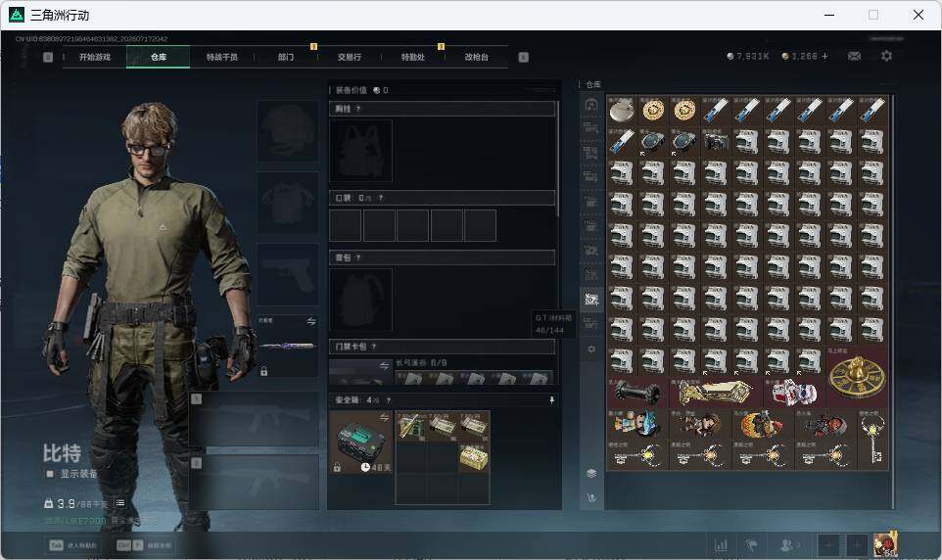
Task: Open the mail envelope icon
Action: click(854, 56)
